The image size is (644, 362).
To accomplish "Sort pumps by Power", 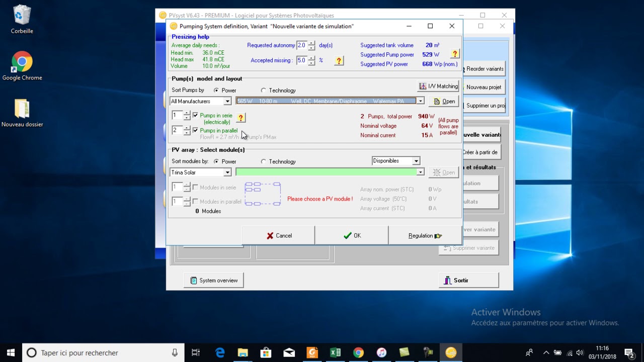I will click(x=216, y=90).
